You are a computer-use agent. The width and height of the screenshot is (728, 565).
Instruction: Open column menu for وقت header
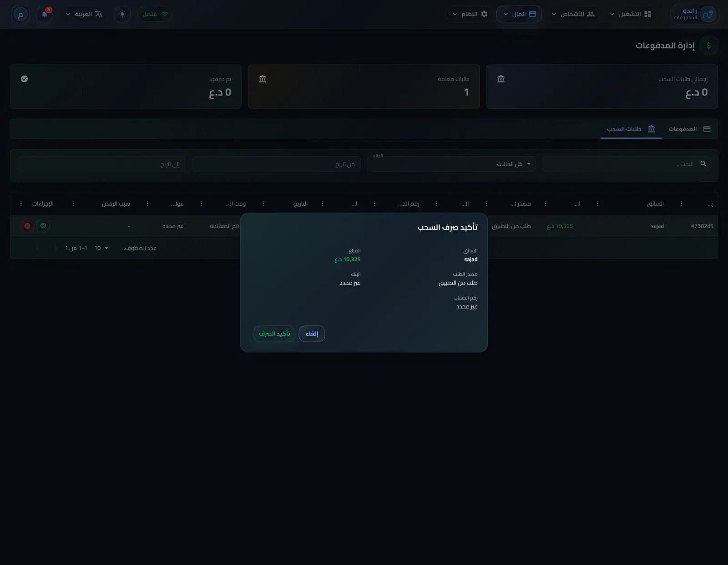pyautogui.click(x=201, y=204)
